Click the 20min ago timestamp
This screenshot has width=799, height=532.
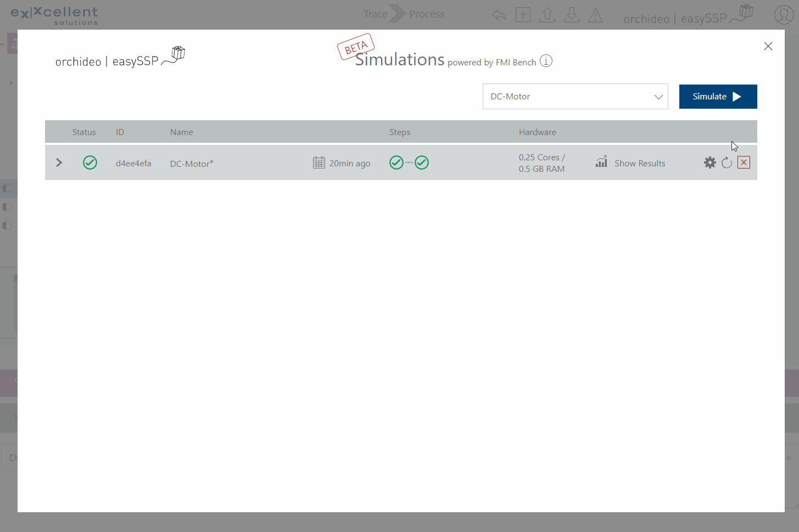coord(350,163)
